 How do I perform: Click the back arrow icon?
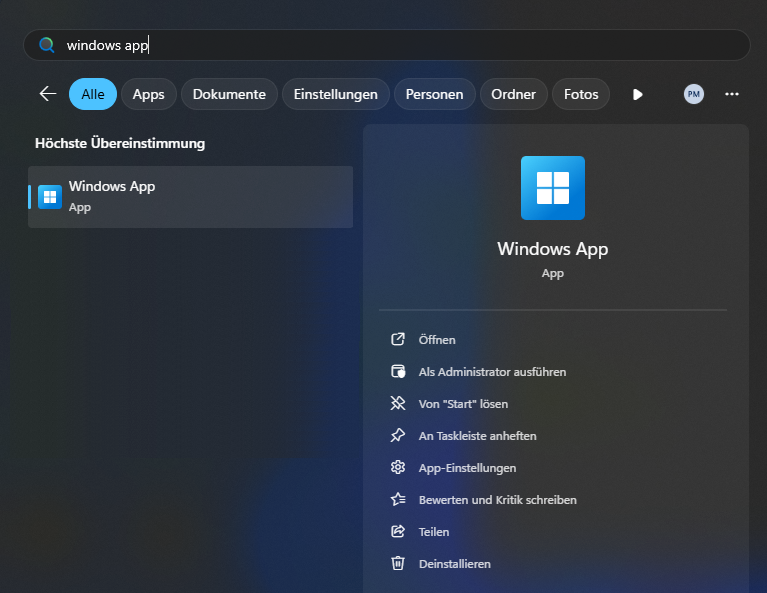coord(48,94)
